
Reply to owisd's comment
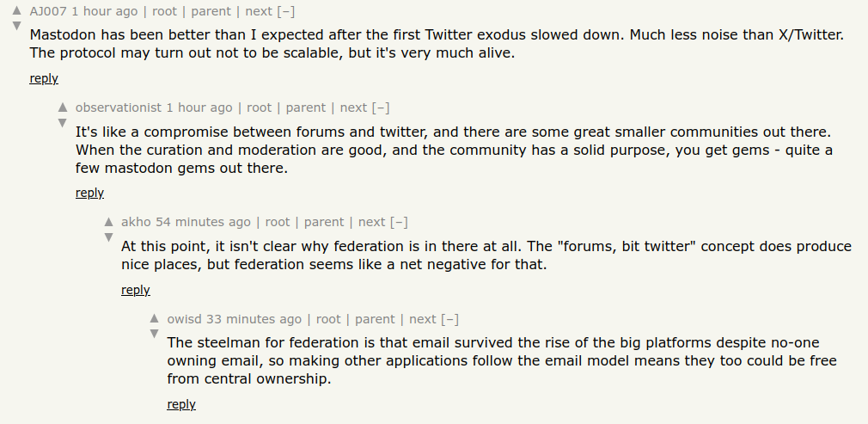click(181, 404)
